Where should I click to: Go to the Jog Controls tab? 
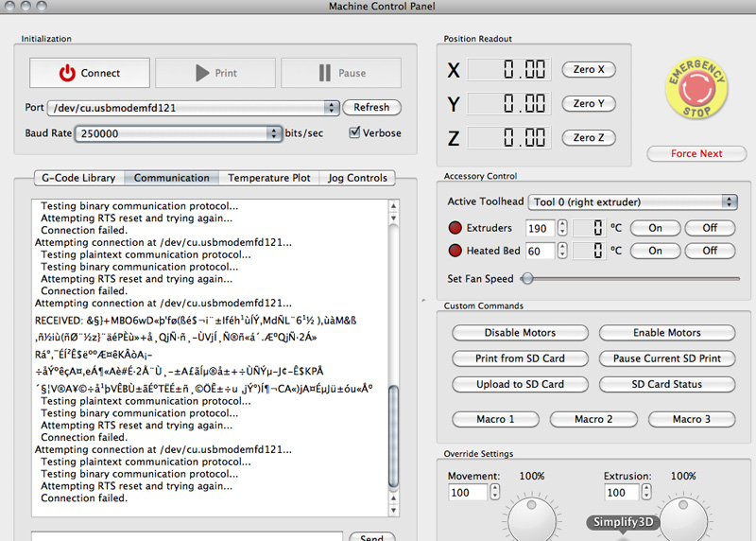[357, 178]
